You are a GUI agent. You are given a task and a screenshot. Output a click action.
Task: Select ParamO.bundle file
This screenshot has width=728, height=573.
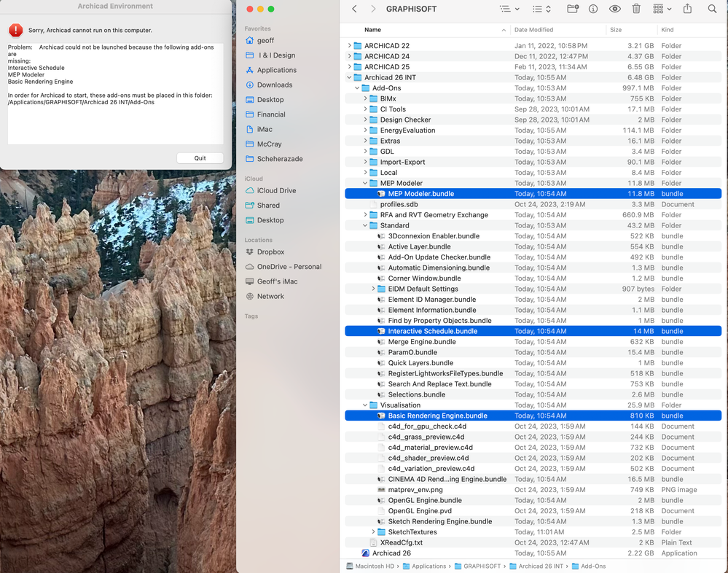[x=533, y=352]
